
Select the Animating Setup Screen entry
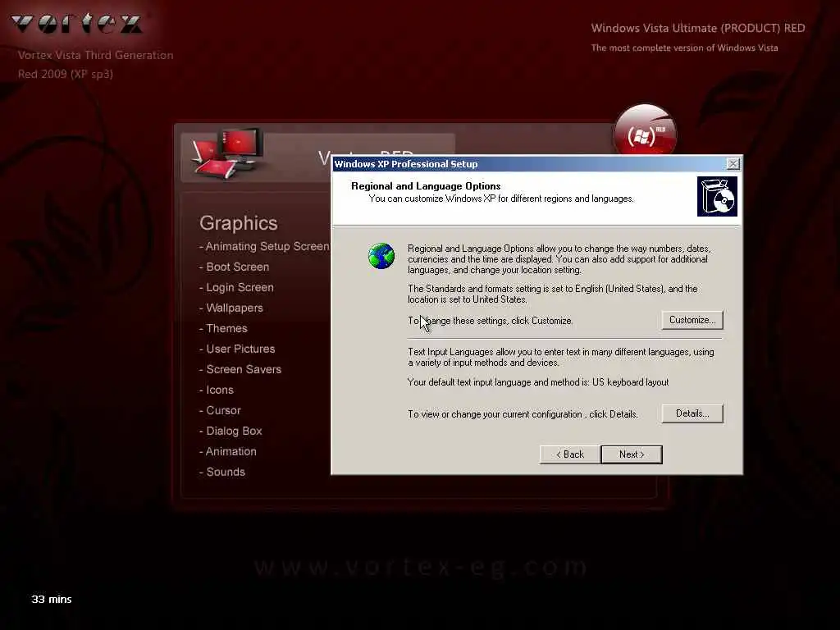[264, 246]
